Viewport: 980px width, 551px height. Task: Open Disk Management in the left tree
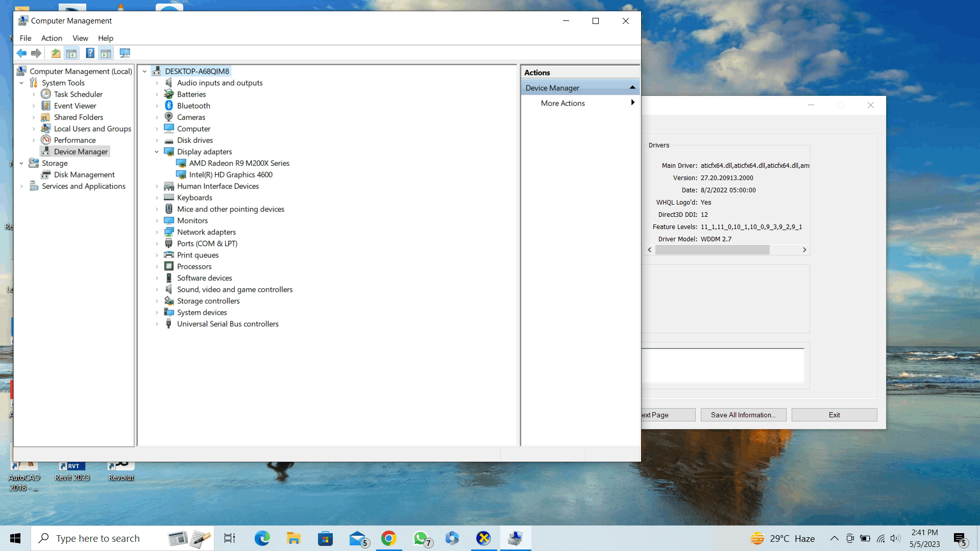coord(84,174)
